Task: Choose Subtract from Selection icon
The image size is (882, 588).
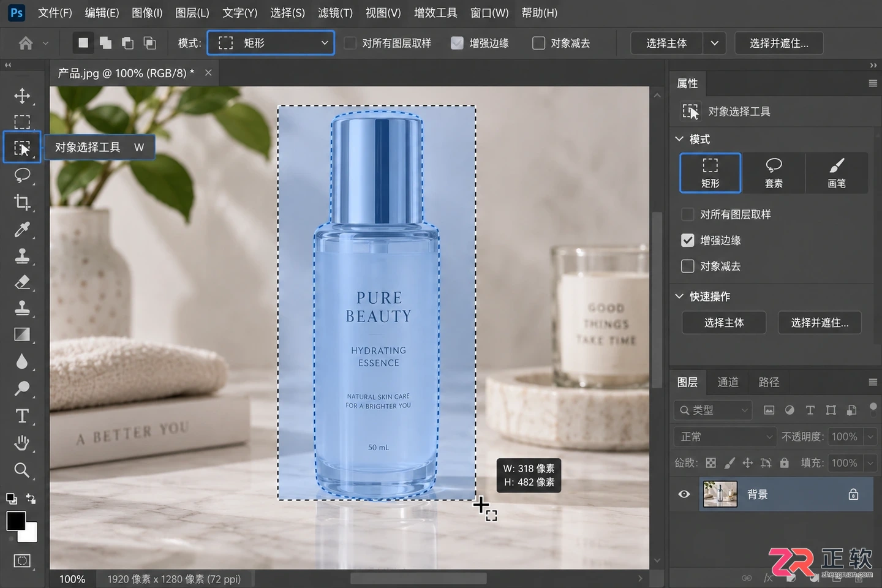Action: (127, 43)
